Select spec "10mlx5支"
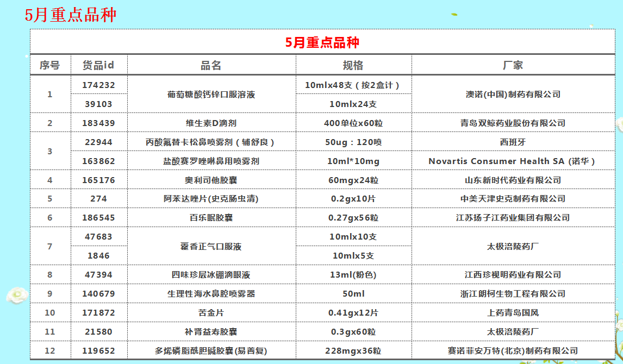 (x=353, y=256)
